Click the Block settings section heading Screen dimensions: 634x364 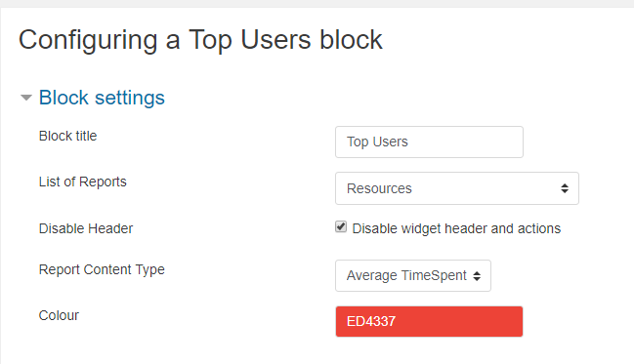102,98
